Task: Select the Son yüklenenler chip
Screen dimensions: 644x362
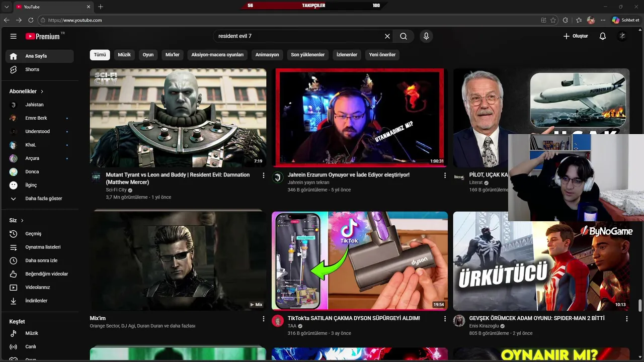Action: pyautogui.click(x=308, y=55)
